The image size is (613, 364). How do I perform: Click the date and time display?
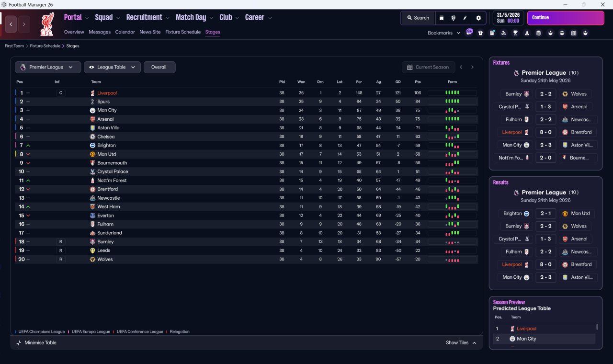[509, 18]
